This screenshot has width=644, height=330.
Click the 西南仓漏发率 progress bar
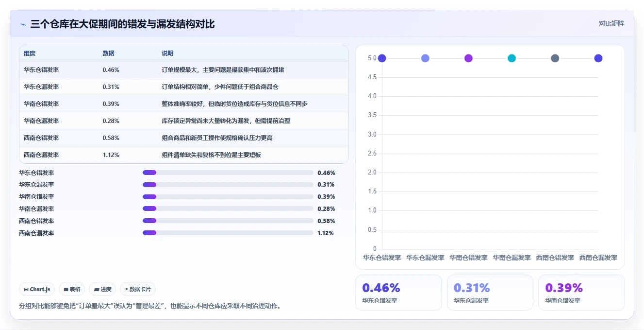pyautogui.click(x=228, y=233)
